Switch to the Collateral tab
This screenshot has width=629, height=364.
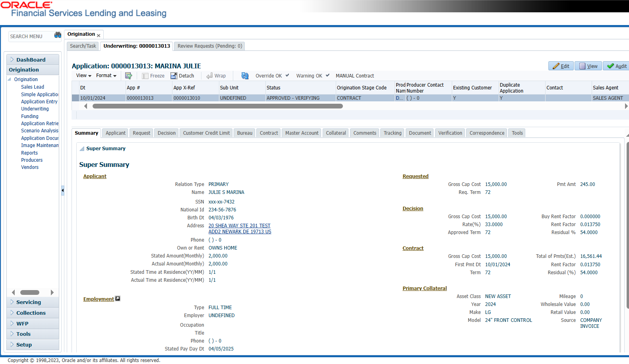pyautogui.click(x=336, y=133)
